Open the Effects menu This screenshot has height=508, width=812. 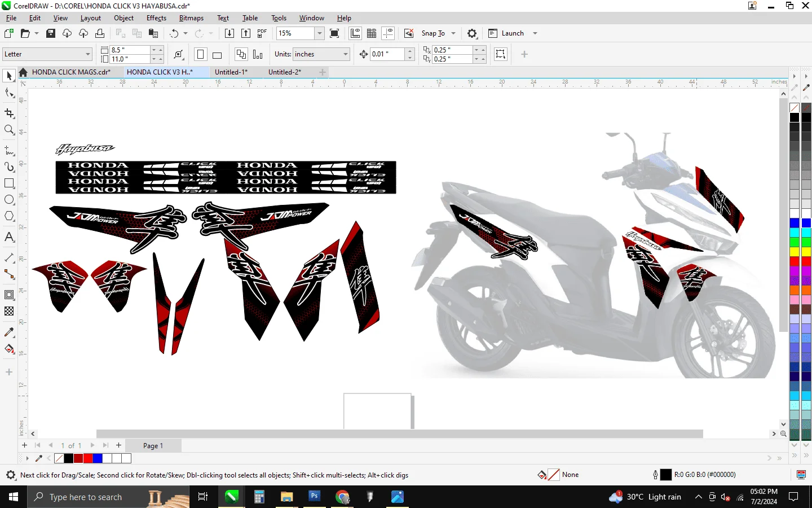click(156, 18)
